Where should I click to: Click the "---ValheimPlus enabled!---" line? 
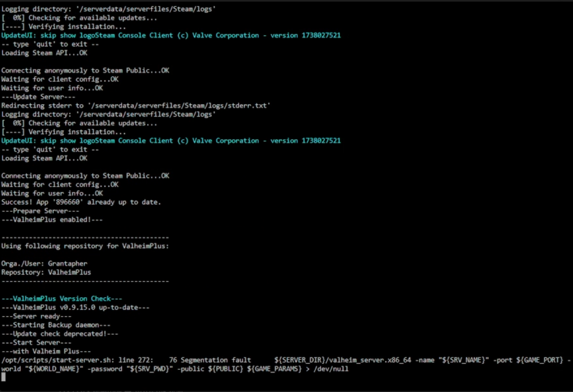point(52,219)
